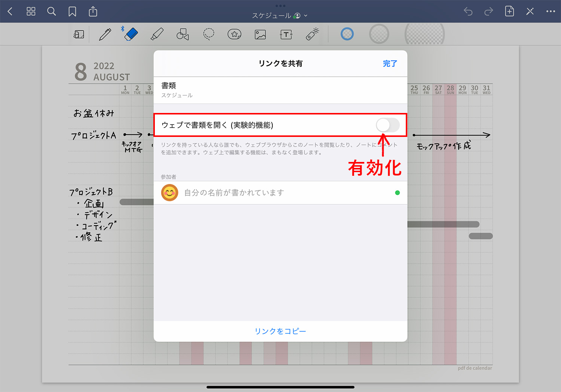Tap the handwritten プロジェクトA label

(94, 135)
